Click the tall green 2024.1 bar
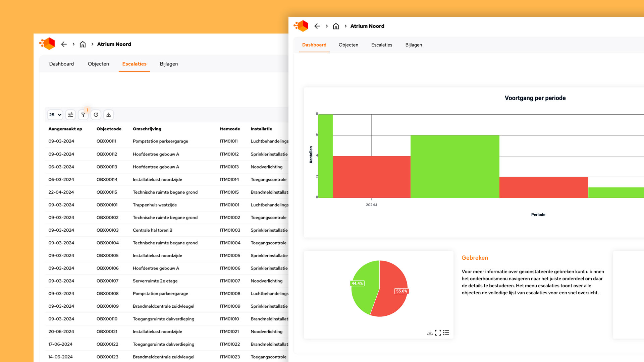 [325, 156]
